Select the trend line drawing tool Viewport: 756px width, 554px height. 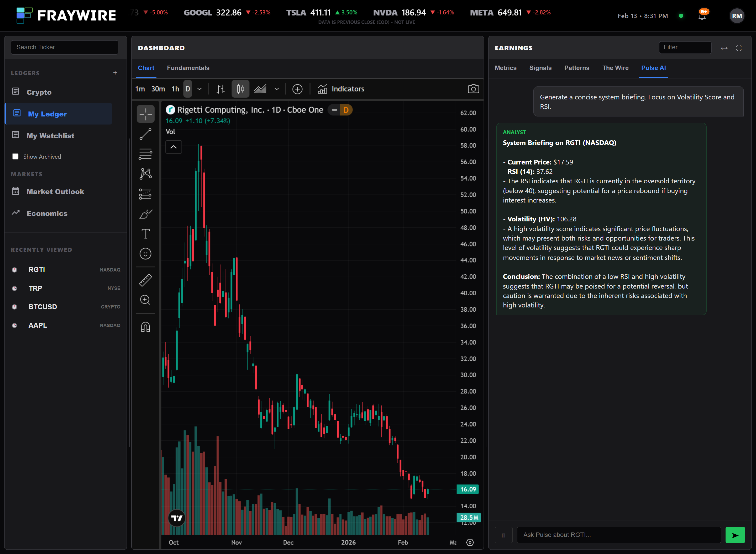tap(145, 134)
